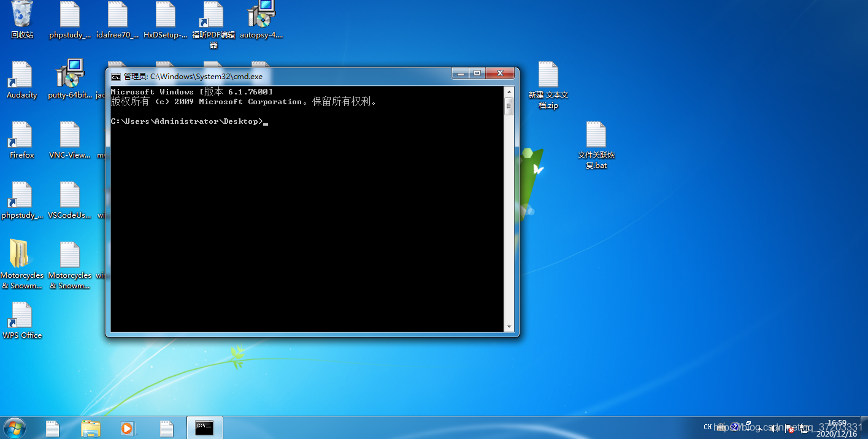
Task: Click the line "Microsoft Windows [版本 6.1.7600]"
Action: point(192,92)
